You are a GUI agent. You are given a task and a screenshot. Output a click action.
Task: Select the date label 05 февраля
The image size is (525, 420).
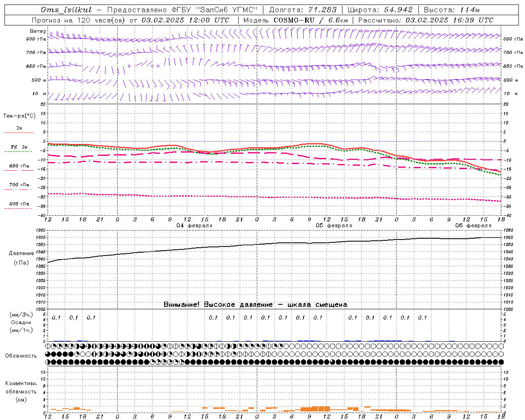pyautogui.click(x=334, y=226)
